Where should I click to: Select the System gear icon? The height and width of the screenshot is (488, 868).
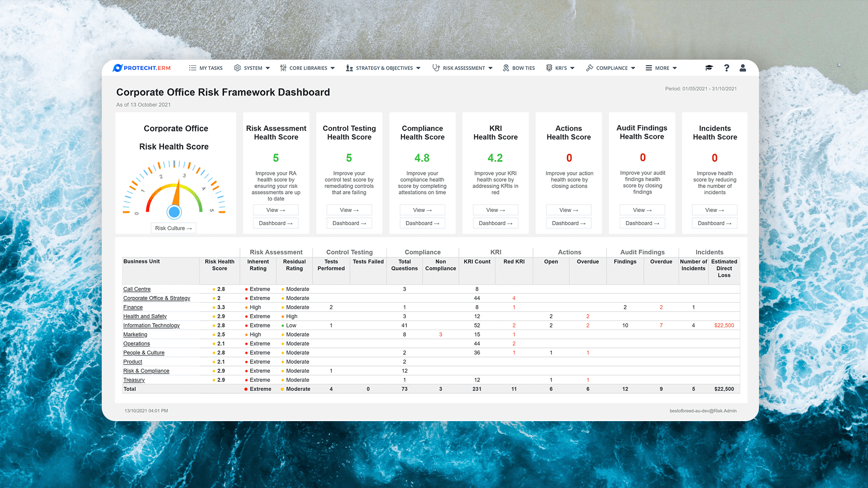pos(237,68)
